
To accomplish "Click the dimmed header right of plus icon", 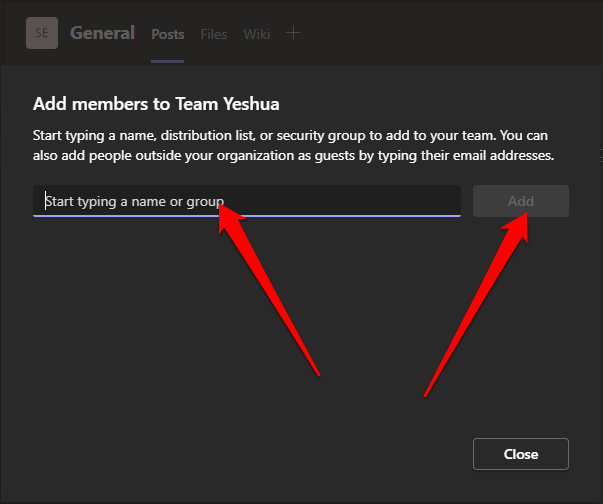I will (450, 33).
